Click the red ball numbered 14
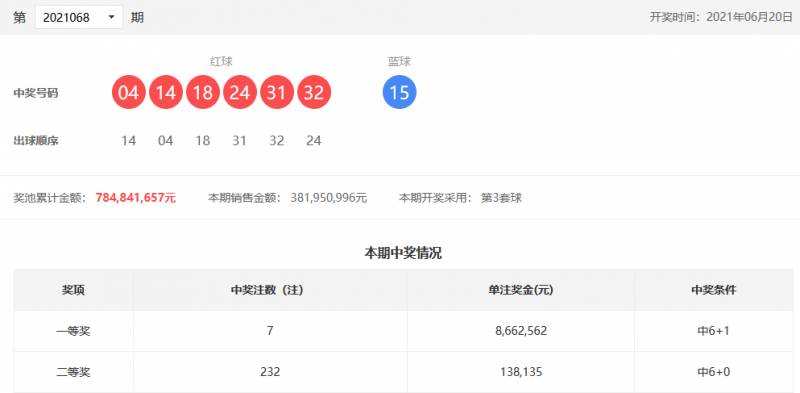Screen dimensions: 800x393 [166, 92]
